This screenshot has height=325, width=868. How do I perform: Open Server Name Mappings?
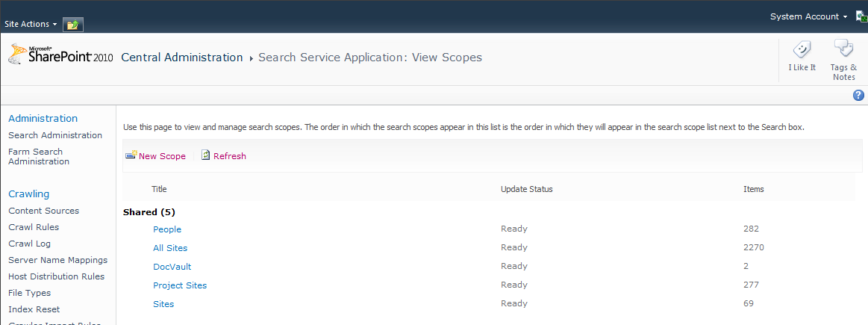(x=58, y=260)
